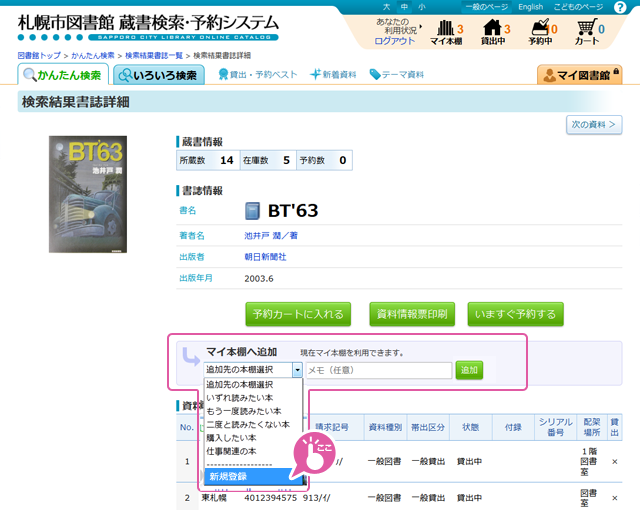Viewport: 640px width, 510px height.
Task: Click the 検索結果書誌一覧 breadcrumb
Action: pos(154,55)
